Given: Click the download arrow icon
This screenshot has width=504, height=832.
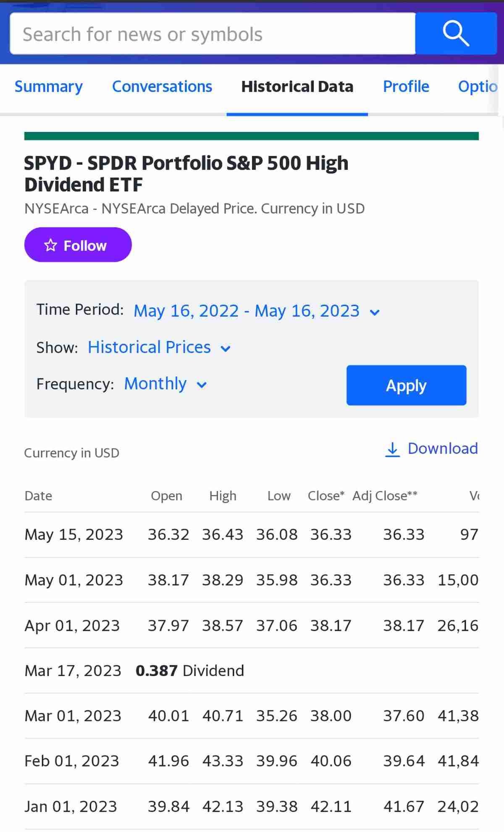Looking at the screenshot, I should (x=392, y=449).
